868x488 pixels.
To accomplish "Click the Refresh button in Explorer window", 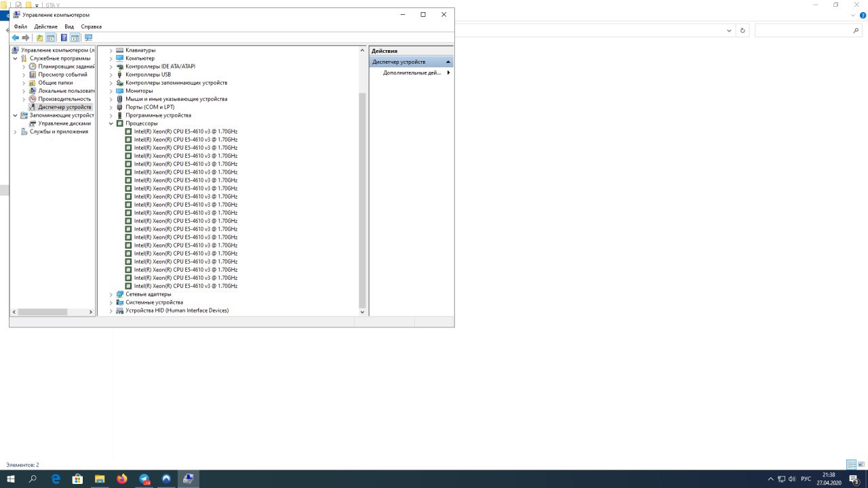I will click(743, 30).
